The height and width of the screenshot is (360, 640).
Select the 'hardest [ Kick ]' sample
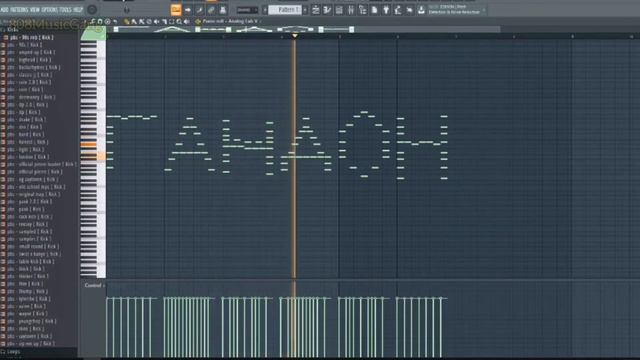point(28,142)
